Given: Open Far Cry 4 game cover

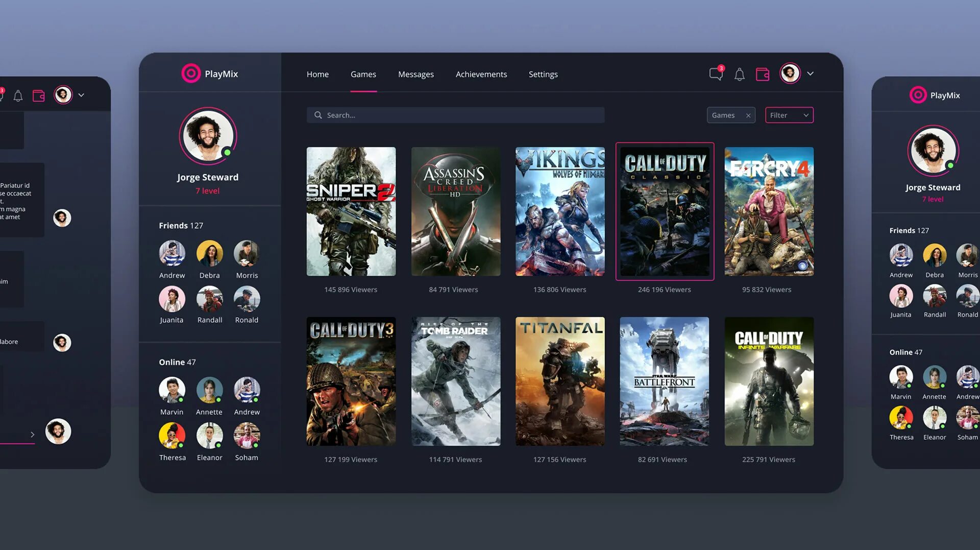Looking at the screenshot, I should pos(769,211).
